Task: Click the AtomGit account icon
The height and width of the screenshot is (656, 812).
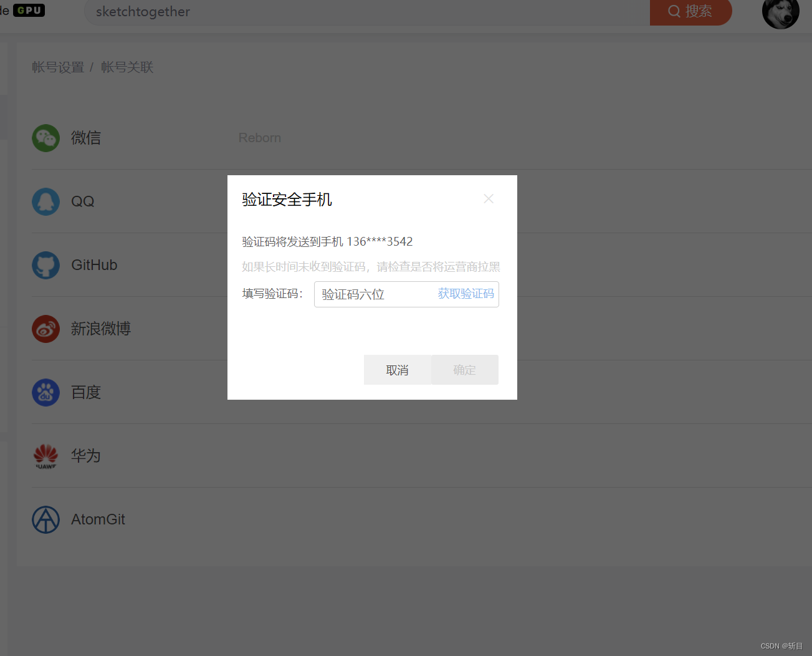Action: pyautogui.click(x=45, y=519)
